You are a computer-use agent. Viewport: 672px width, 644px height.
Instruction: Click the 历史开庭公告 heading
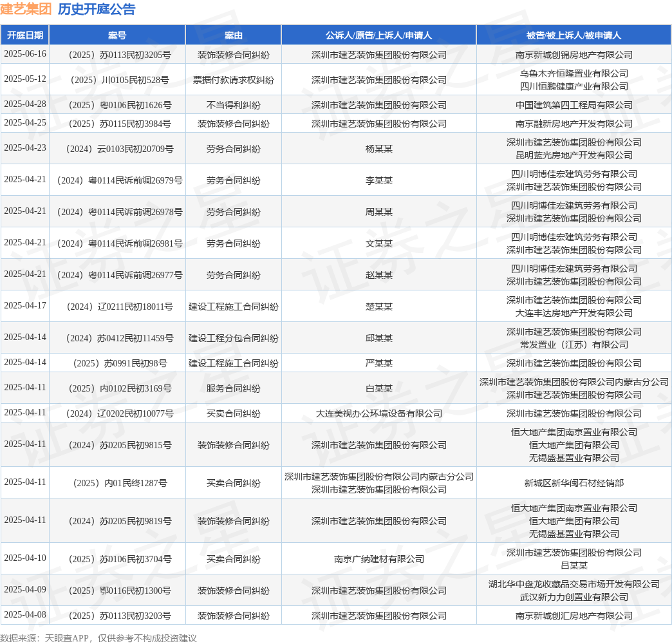(x=97, y=9)
